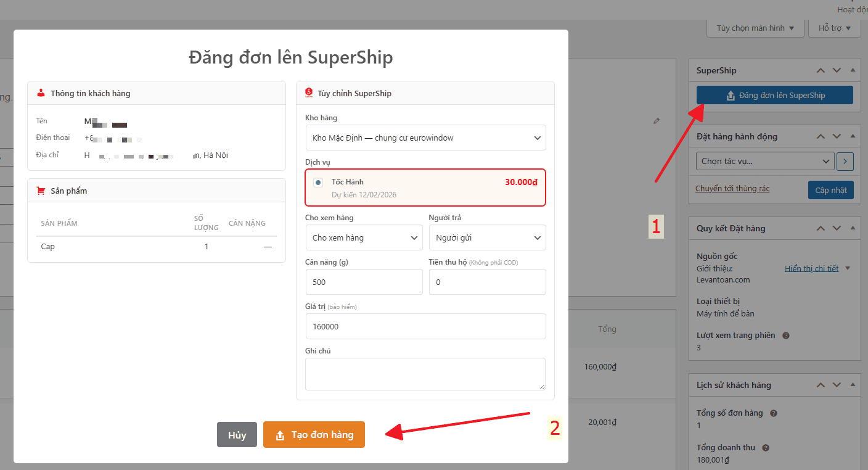Open the Hỗ trợ help tab
868x470 pixels.
[835, 28]
